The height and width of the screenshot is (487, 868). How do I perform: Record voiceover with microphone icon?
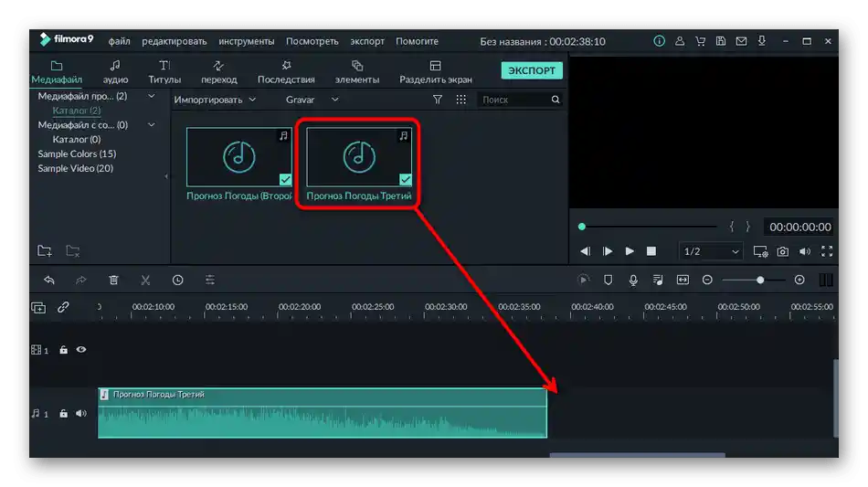(633, 280)
